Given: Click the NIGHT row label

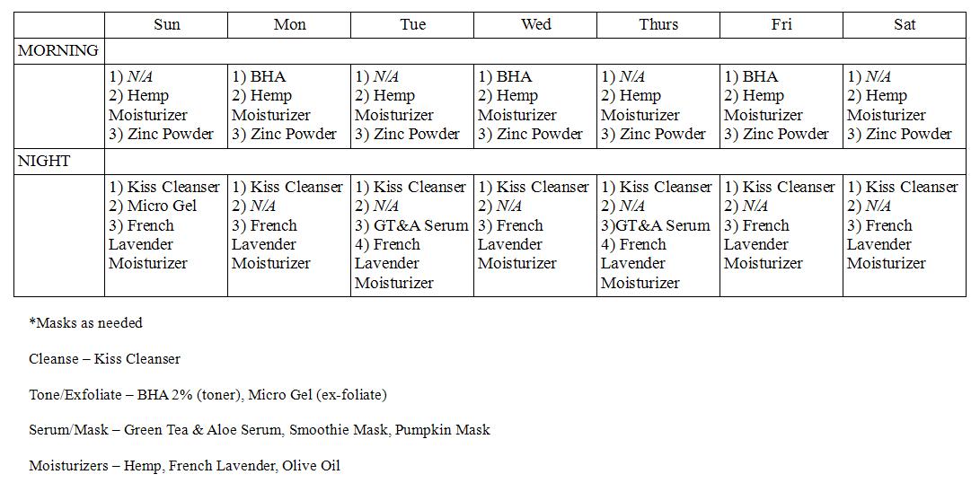Looking at the screenshot, I should click(x=58, y=162).
